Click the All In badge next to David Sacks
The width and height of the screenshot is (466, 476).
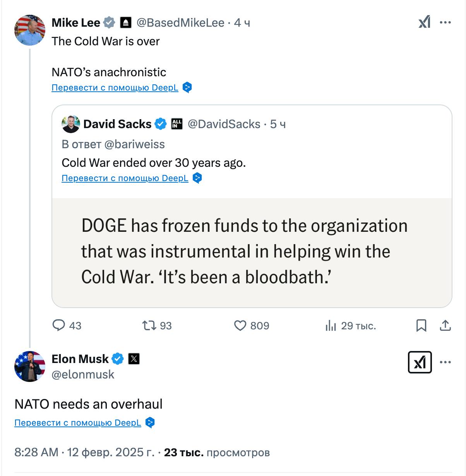point(177,124)
